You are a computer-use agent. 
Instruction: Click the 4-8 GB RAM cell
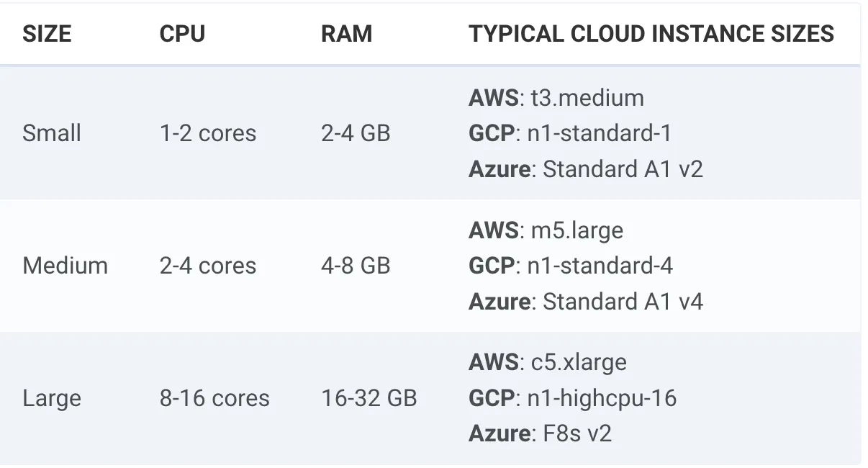[356, 266]
